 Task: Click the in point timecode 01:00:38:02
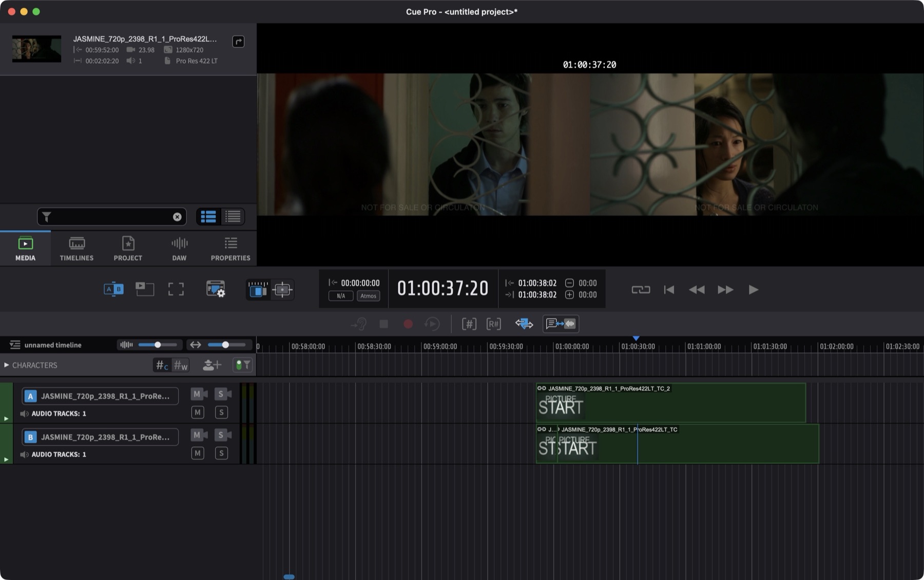(537, 283)
